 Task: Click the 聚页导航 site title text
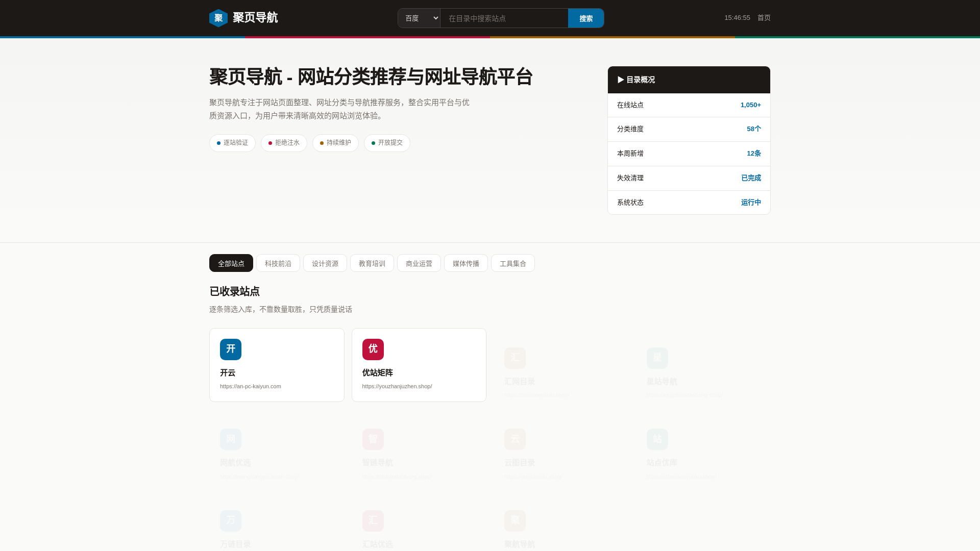255,18
